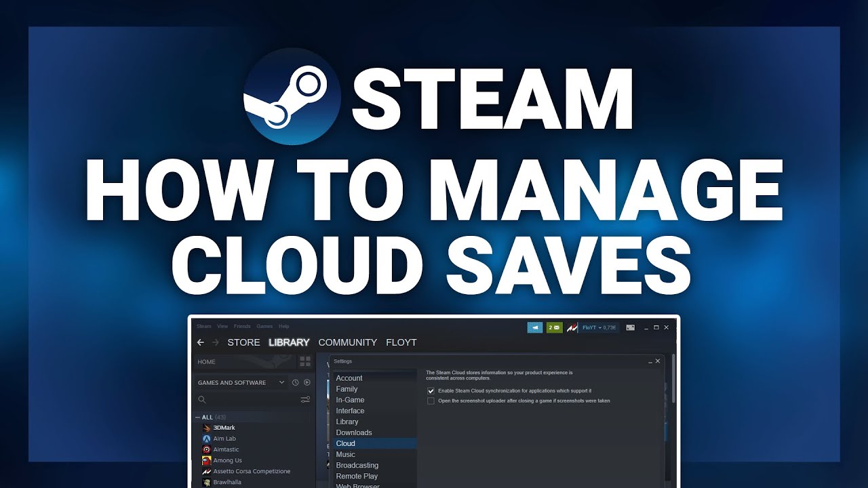Open advanced filter sliders icon

[305, 400]
